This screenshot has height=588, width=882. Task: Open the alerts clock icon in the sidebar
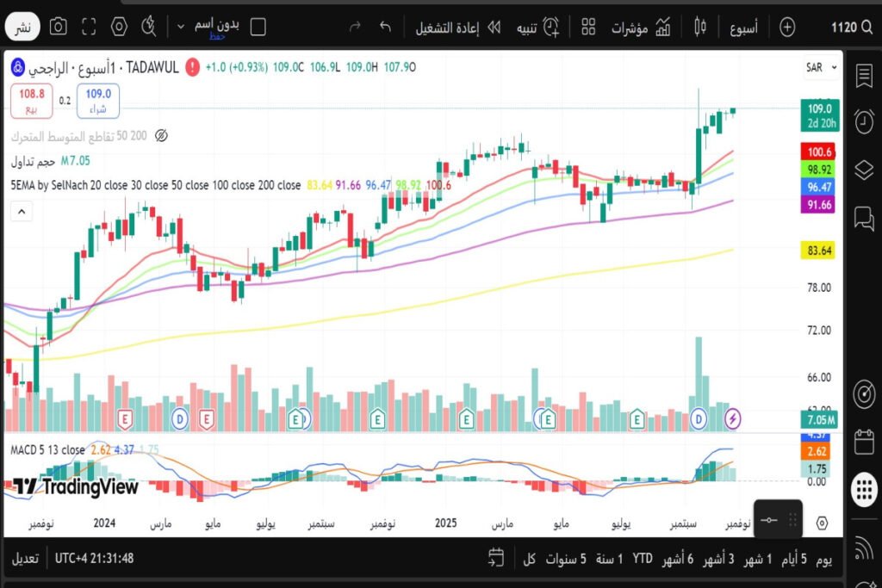(864, 122)
